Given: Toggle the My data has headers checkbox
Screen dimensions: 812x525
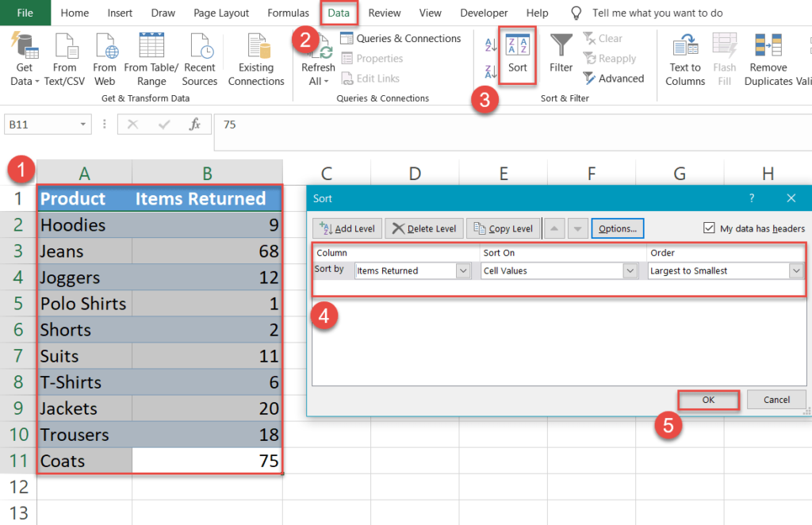Looking at the screenshot, I should pos(708,228).
